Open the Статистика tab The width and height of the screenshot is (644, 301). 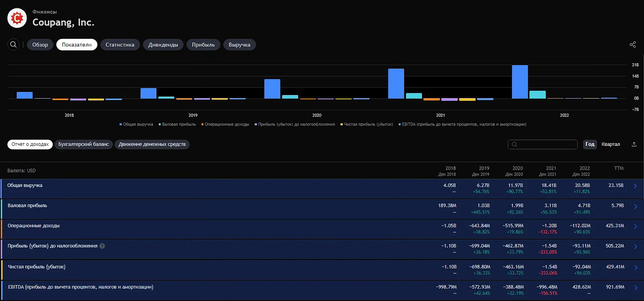click(x=120, y=45)
